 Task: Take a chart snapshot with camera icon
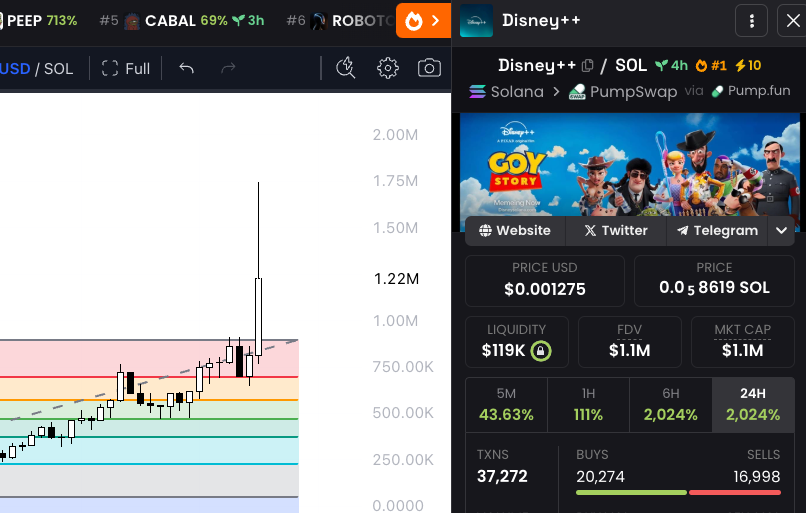(x=429, y=68)
